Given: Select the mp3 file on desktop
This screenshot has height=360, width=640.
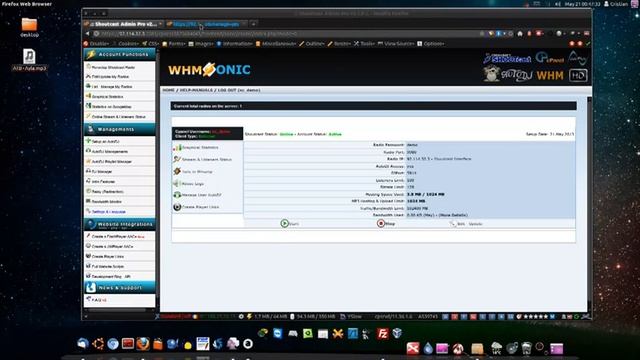Looking at the screenshot, I should pos(29,56).
